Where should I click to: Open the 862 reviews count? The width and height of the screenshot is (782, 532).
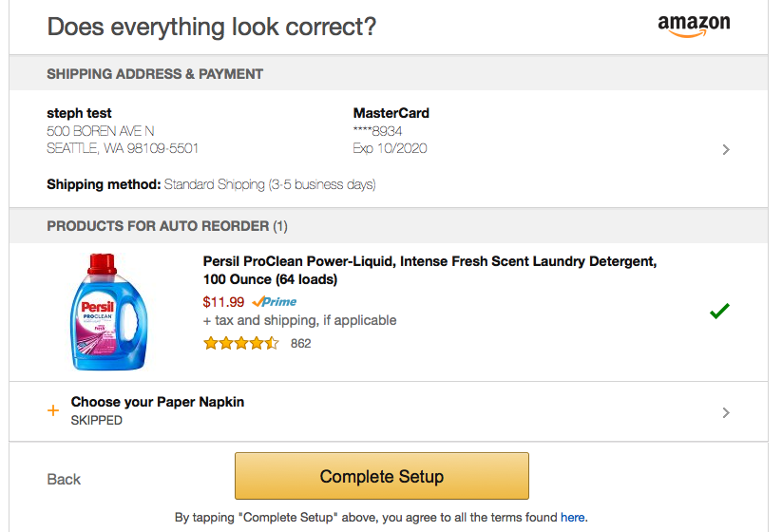tap(300, 344)
